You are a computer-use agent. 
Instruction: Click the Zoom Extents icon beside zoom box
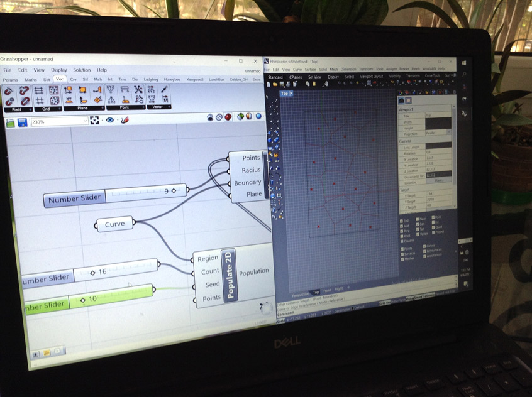tap(94, 121)
